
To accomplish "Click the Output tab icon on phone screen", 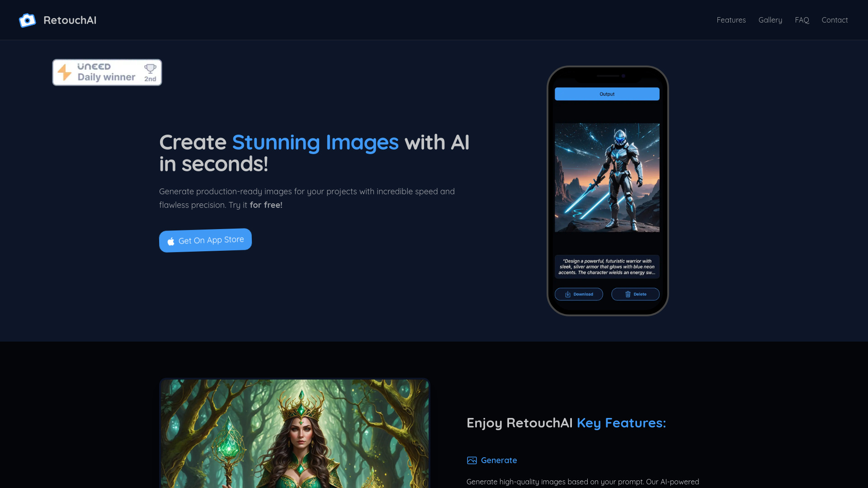I will pyautogui.click(x=607, y=94).
